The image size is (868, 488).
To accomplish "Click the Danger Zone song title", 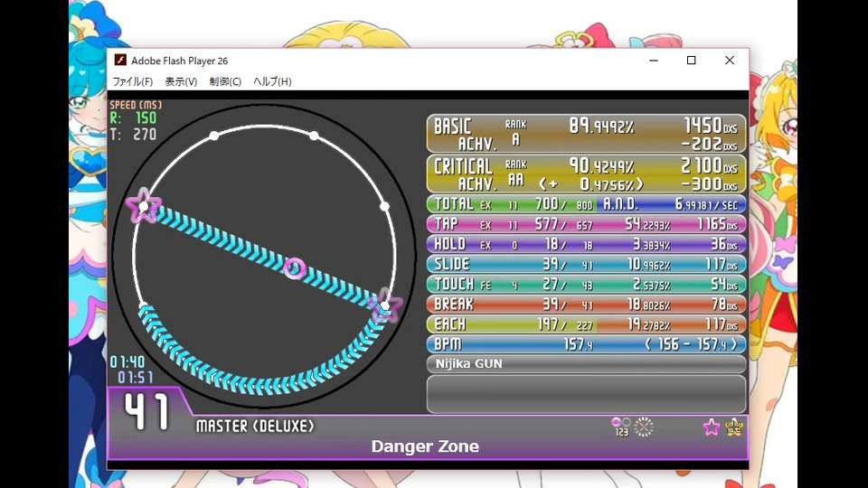I will [x=425, y=446].
